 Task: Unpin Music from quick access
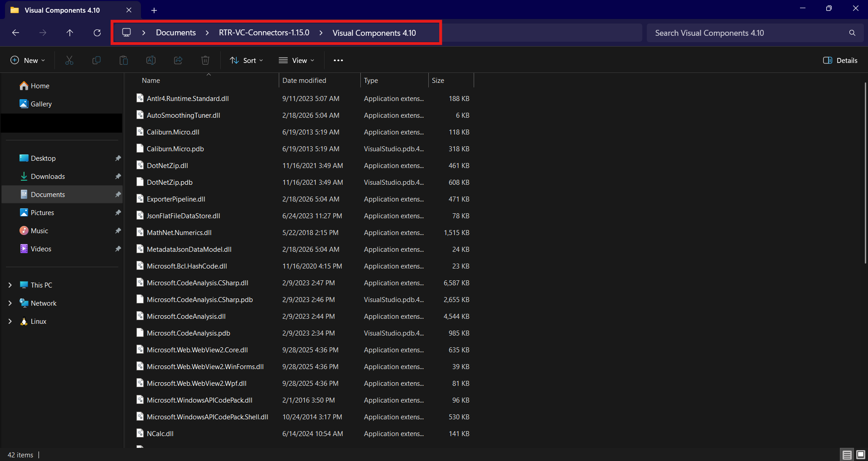click(x=118, y=230)
